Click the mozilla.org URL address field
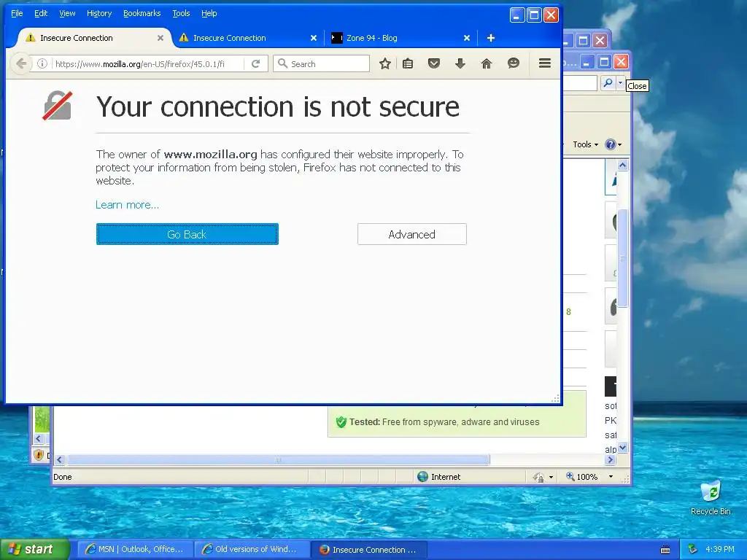The image size is (747, 560). pyautogui.click(x=147, y=64)
